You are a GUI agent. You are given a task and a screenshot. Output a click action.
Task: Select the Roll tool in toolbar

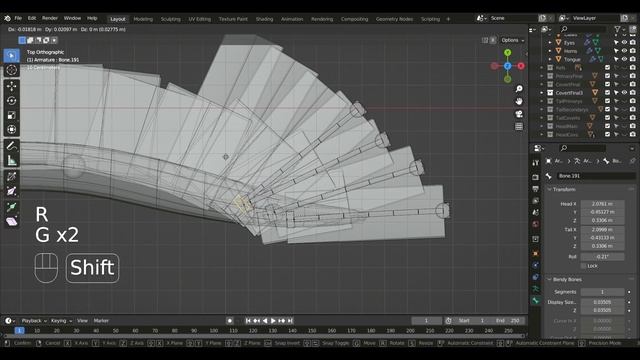point(11,176)
